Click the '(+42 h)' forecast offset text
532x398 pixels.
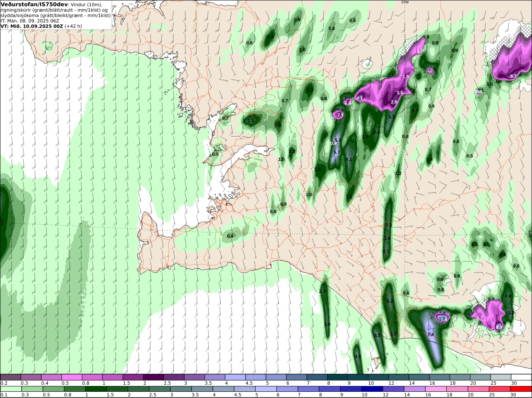[74, 26]
